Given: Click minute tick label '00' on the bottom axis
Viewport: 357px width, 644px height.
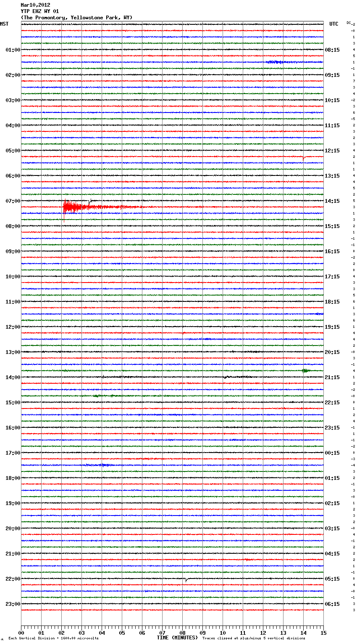Looking at the screenshot, I should pos(21,633).
